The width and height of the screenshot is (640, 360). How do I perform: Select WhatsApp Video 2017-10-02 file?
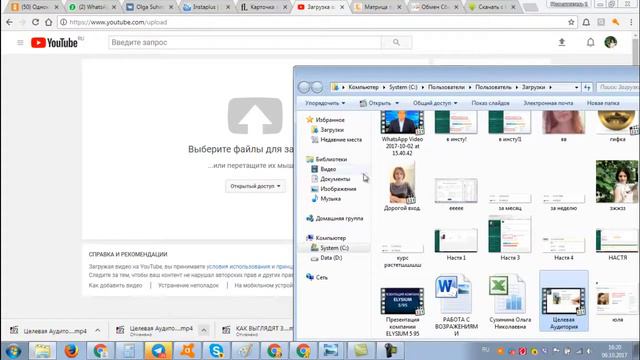402,133
